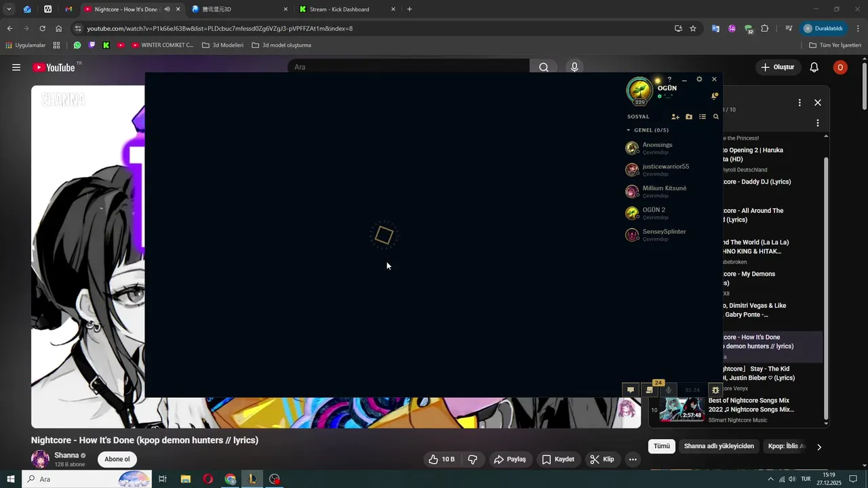Click Paylaş share button
The width and height of the screenshot is (868, 488).
pyautogui.click(x=510, y=460)
